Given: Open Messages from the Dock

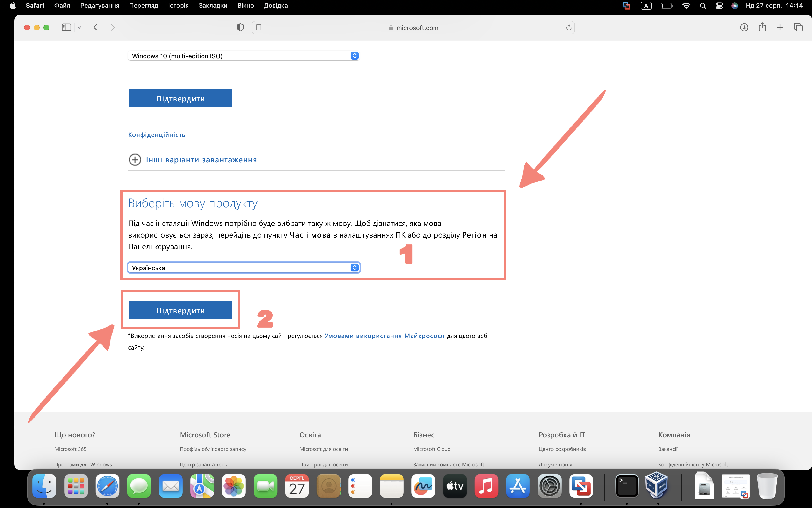Looking at the screenshot, I should 139,486.
